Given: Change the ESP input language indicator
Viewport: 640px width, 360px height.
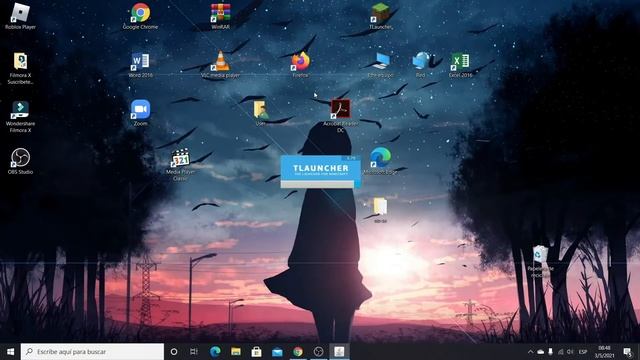Looking at the screenshot, I should coord(583,351).
